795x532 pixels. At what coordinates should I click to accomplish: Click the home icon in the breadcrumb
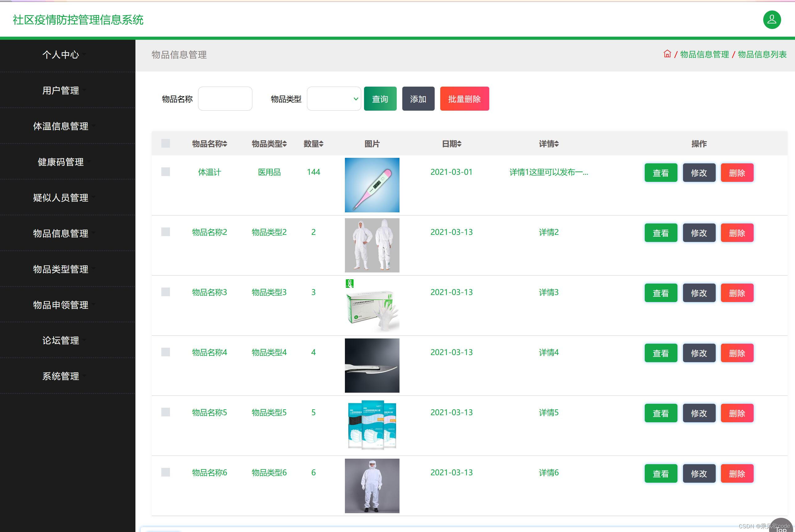[x=667, y=54]
